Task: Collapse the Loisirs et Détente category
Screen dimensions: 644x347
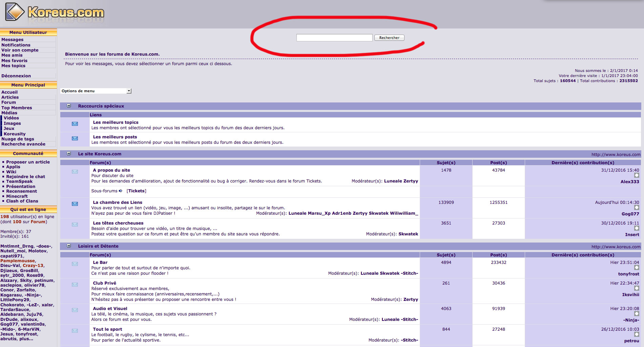Action: click(x=69, y=246)
